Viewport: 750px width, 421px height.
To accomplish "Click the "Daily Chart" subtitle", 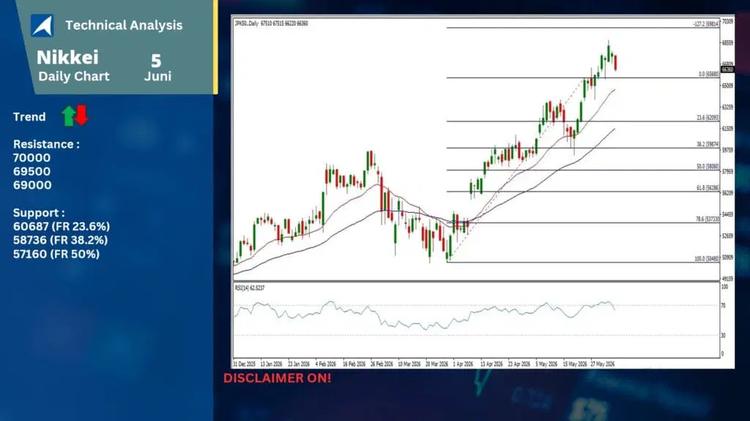I will point(74,77).
